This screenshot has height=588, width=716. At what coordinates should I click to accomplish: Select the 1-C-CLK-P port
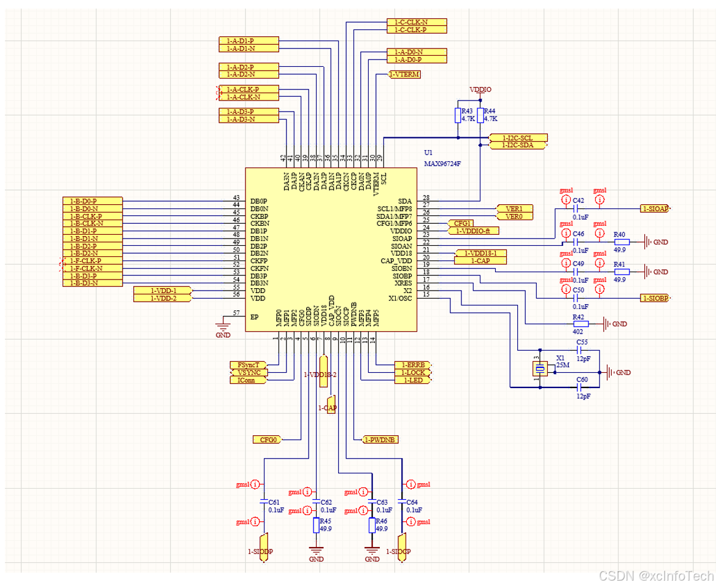tap(417, 29)
